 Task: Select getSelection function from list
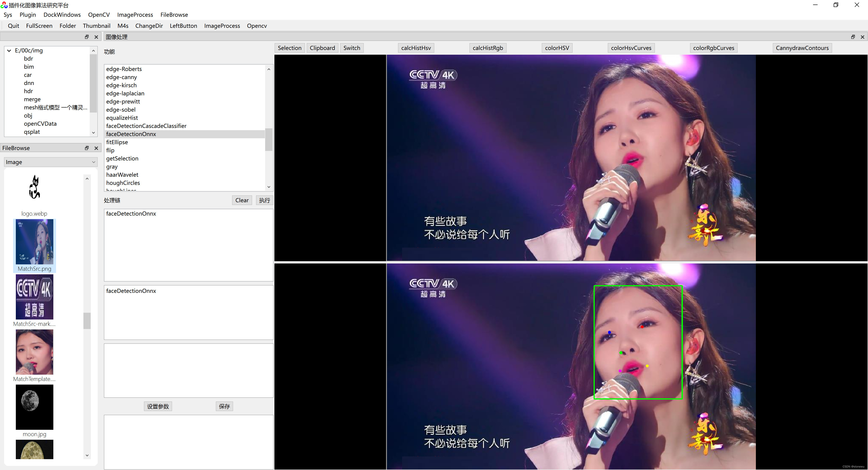pos(122,158)
